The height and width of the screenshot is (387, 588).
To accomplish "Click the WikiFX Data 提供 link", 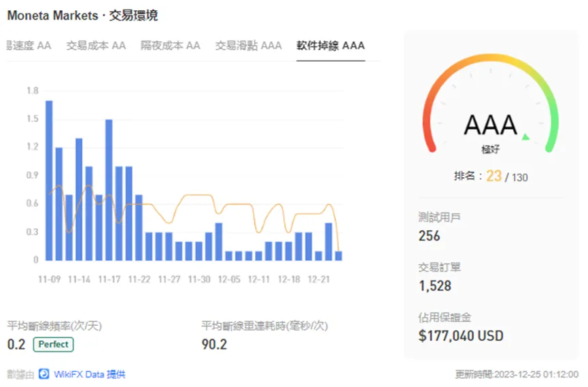I will [x=90, y=374].
